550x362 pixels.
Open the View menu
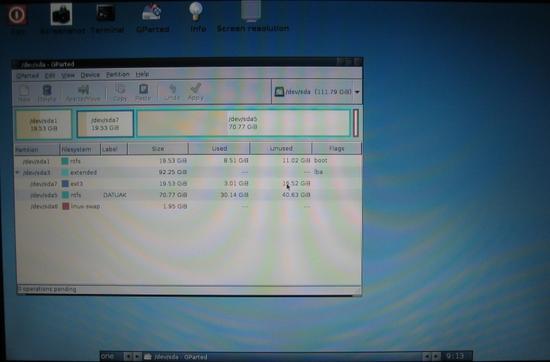tap(68, 75)
